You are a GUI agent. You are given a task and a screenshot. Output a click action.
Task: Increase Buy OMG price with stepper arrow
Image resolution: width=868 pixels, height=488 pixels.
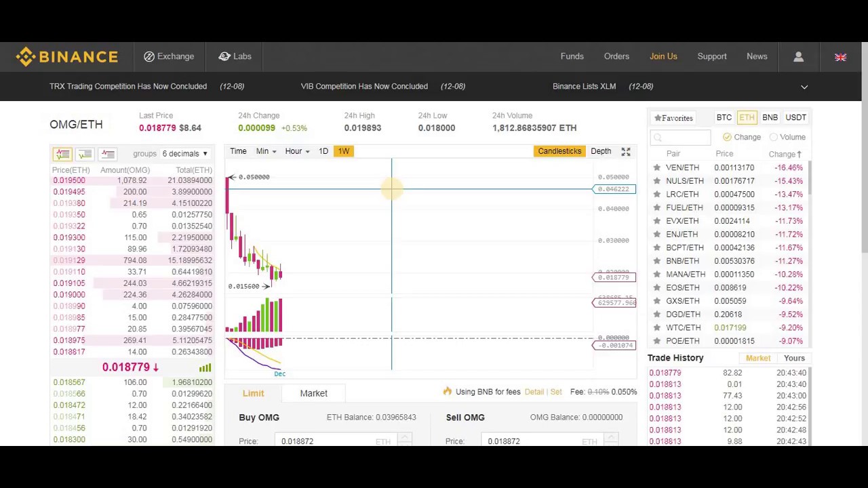405,437
